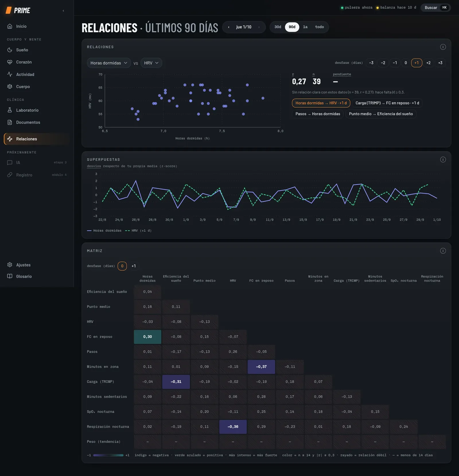Select the todo range

[319, 27]
